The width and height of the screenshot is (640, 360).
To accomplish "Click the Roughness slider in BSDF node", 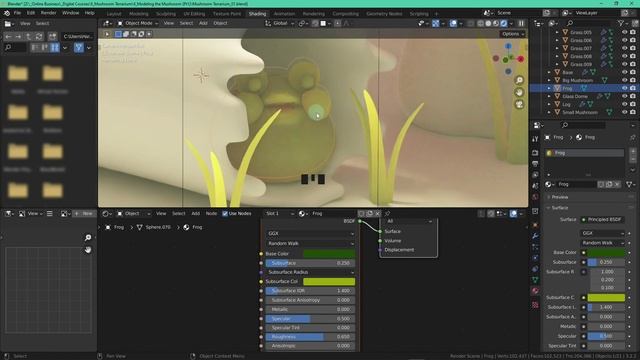I will click(x=310, y=337).
